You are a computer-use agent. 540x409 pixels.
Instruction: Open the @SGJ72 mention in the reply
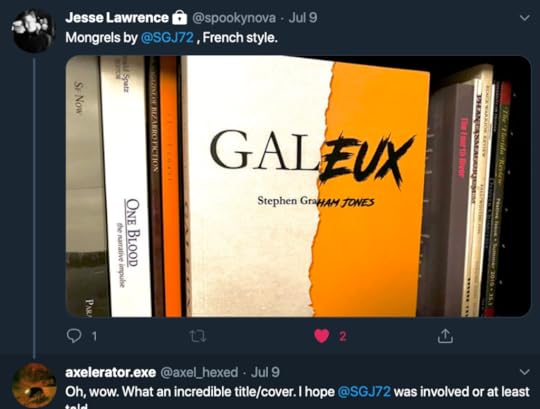pos(364,392)
